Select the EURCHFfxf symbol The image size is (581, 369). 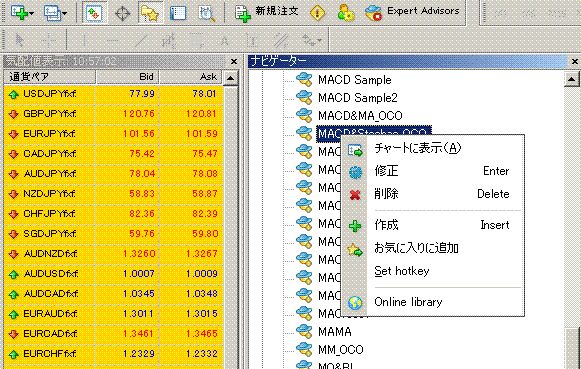50,354
